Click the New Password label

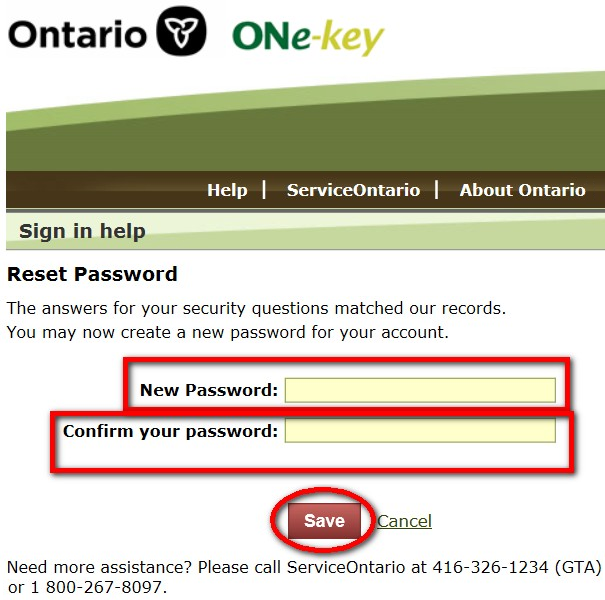click(209, 390)
